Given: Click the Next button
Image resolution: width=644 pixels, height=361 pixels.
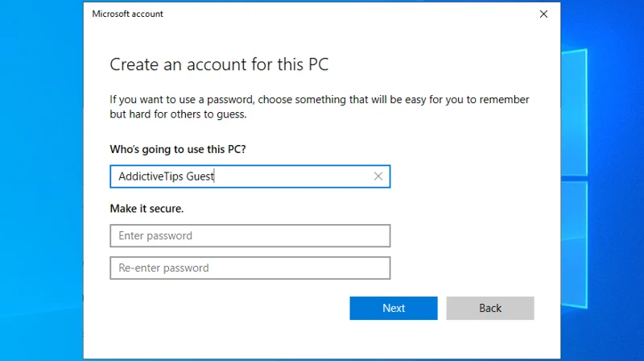Looking at the screenshot, I should (394, 308).
